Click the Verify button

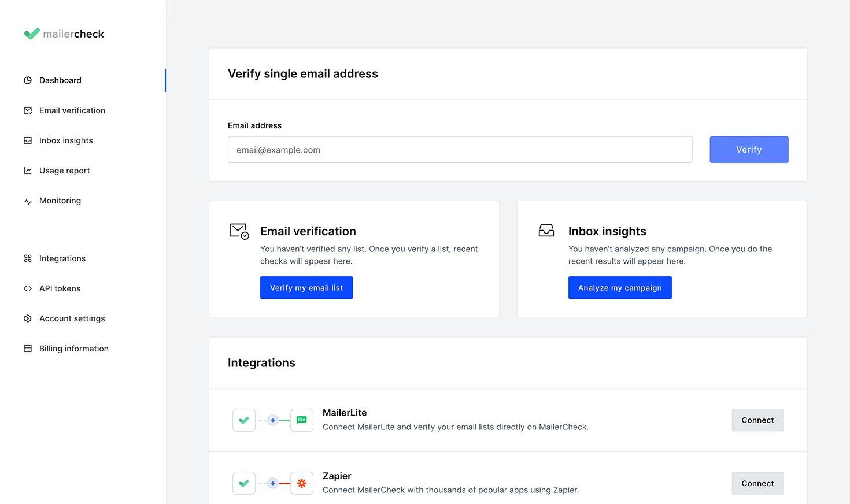tap(749, 150)
